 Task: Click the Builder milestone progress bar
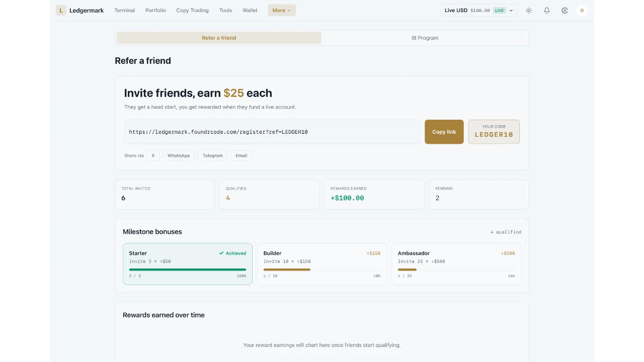(322, 269)
